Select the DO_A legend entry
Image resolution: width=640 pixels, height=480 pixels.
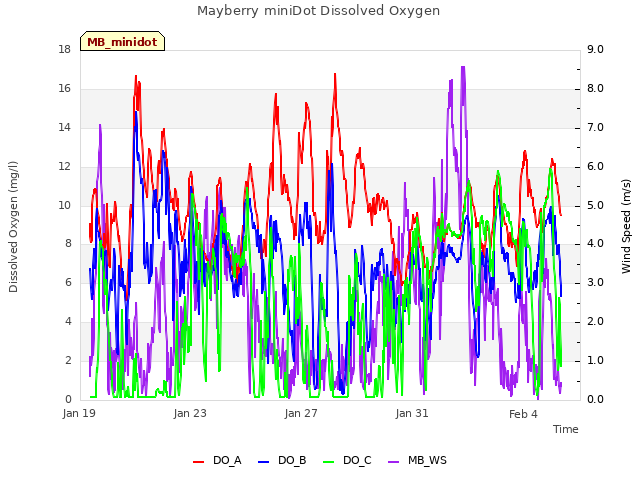coord(218,460)
